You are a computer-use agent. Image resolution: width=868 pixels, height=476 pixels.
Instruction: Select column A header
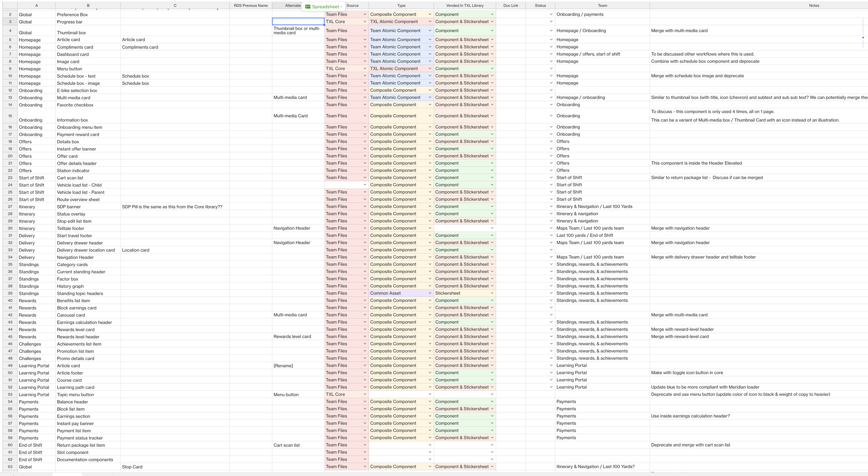point(36,6)
